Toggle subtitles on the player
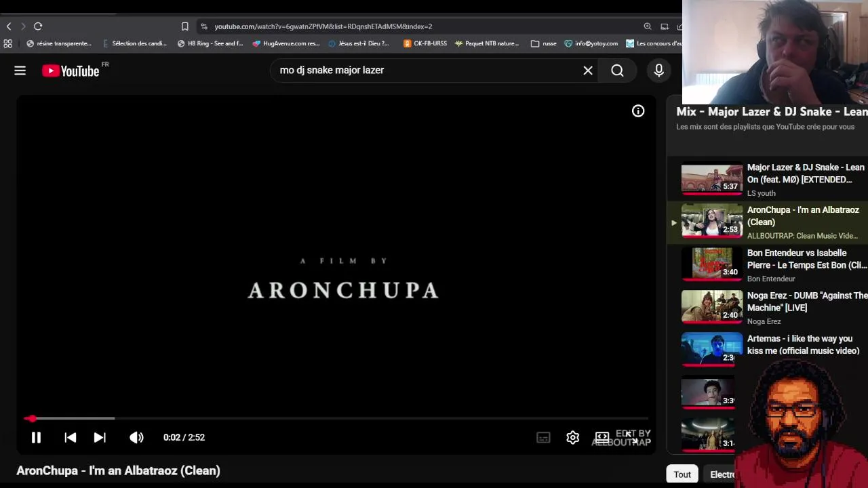The height and width of the screenshot is (488, 868). point(543,437)
